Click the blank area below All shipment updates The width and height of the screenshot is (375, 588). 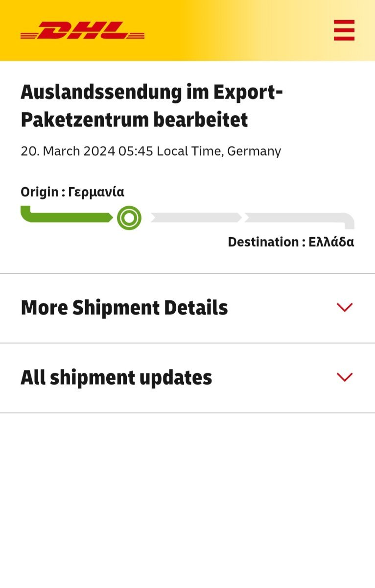187,500
